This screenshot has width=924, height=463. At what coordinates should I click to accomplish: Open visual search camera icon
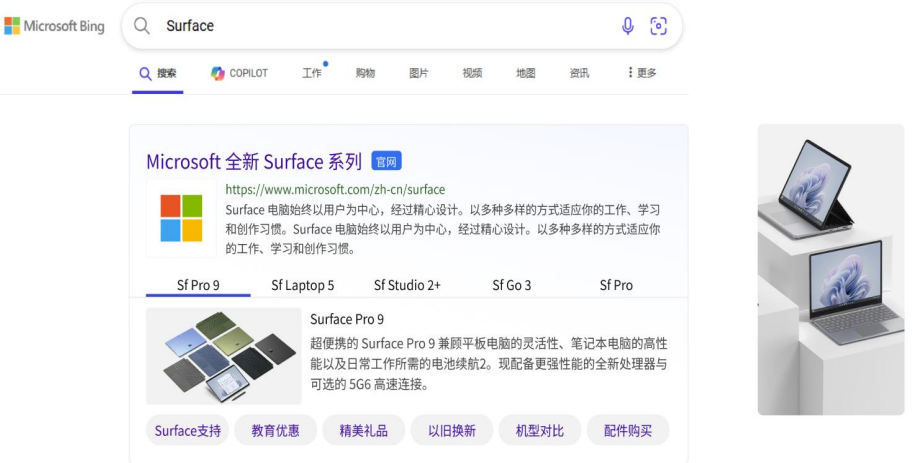658,26
